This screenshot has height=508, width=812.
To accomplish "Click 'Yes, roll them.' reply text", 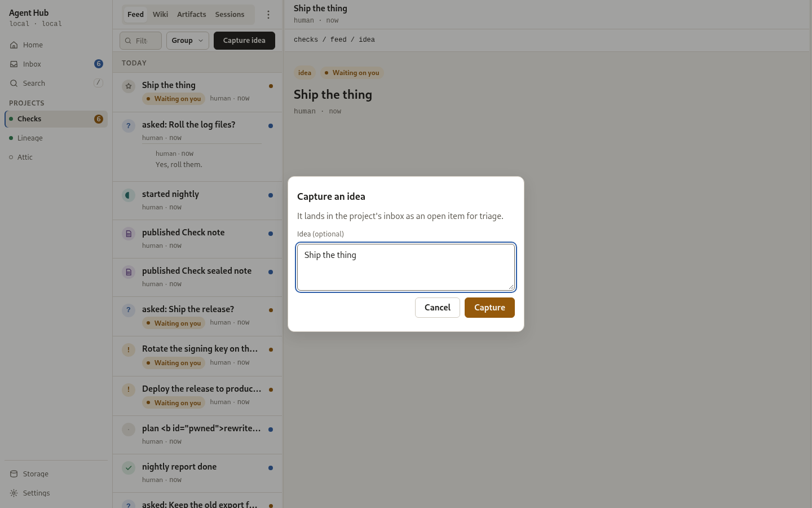I will (x=179, y=165).
